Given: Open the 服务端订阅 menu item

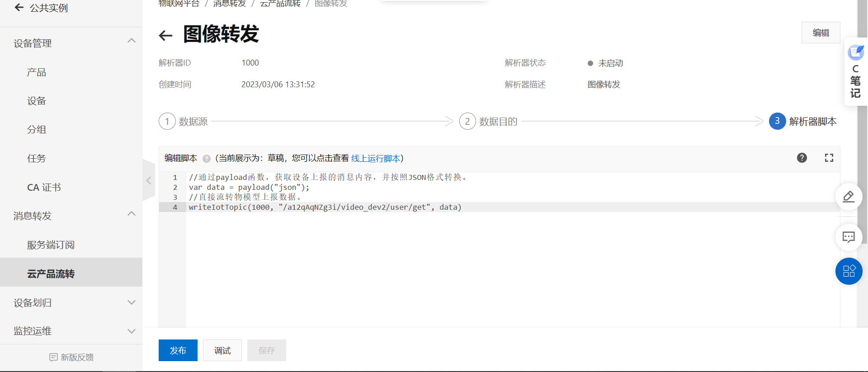Looking at the screenshot, I should (x=51, y=245).
